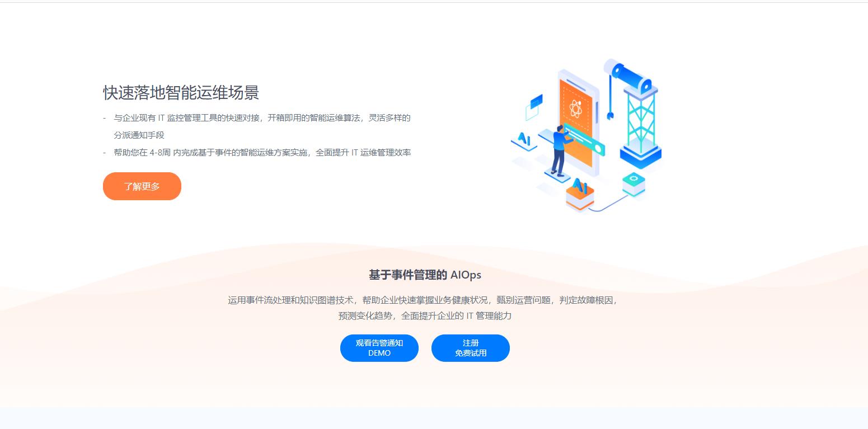Click the bullet mentioning 4-8周 implementation

(x=262, y=152)
